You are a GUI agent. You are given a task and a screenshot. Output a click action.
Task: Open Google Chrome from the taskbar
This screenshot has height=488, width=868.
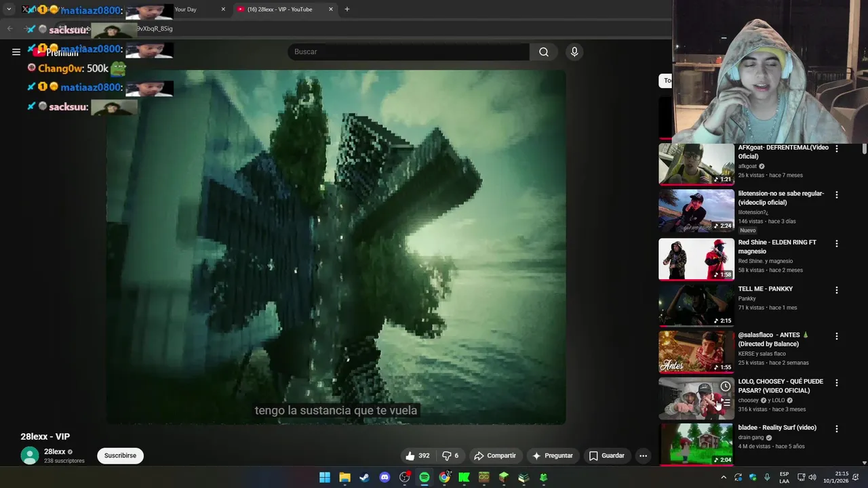pos(444,477)
